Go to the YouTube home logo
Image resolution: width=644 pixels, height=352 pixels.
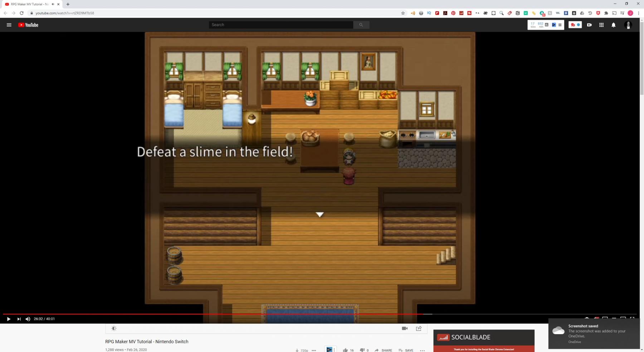pos(28,25)
